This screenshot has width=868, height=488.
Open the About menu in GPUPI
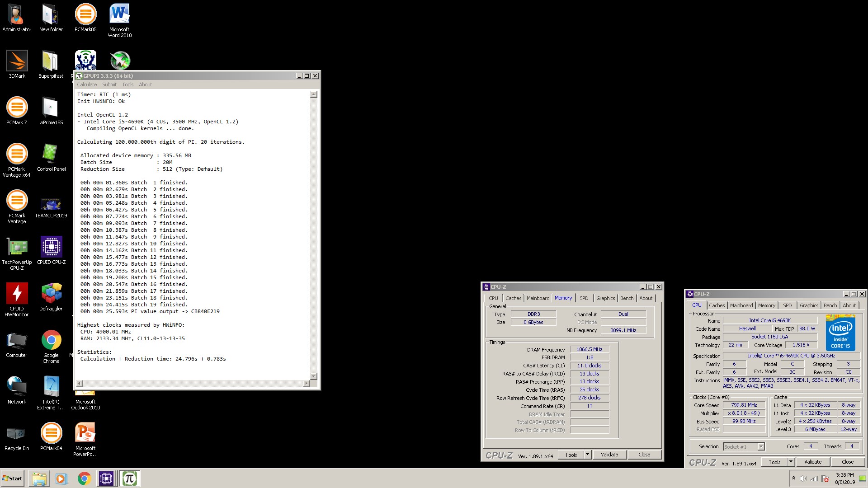click(145, 84)
